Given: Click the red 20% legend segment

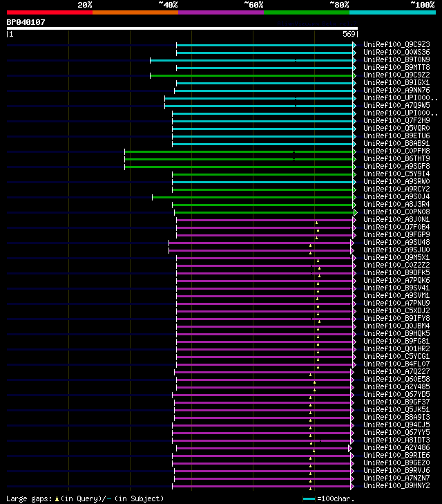Looking at the screenshot, I should 50,12.
